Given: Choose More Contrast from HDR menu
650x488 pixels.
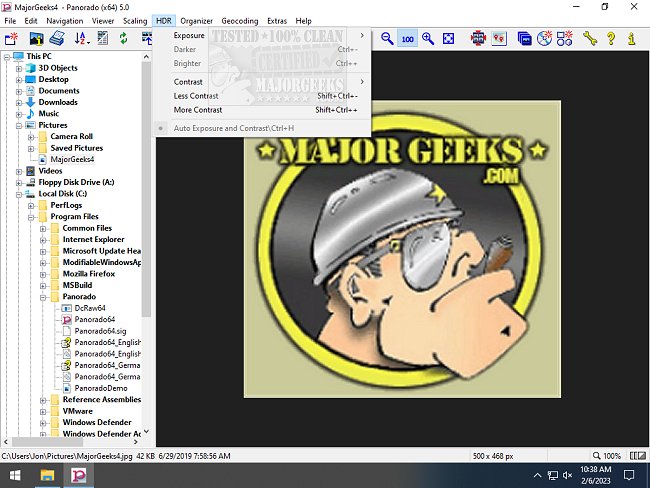Looking at the screenshot, I should (x=262, y=110).
